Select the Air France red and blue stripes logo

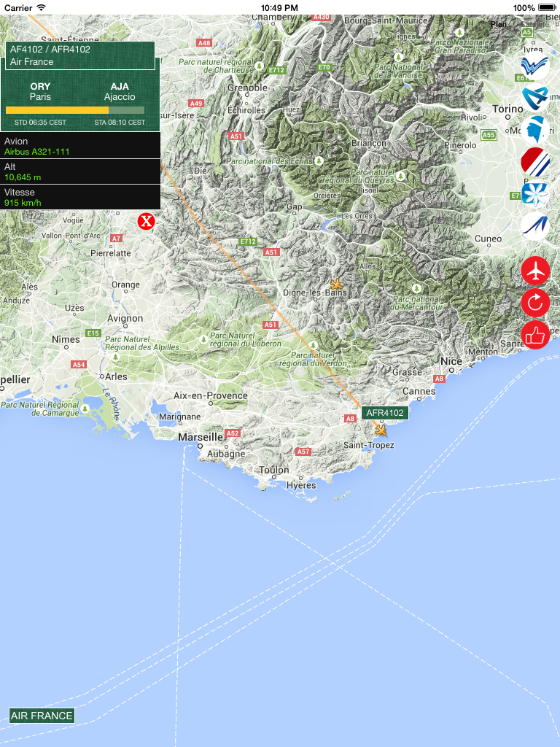534,161
